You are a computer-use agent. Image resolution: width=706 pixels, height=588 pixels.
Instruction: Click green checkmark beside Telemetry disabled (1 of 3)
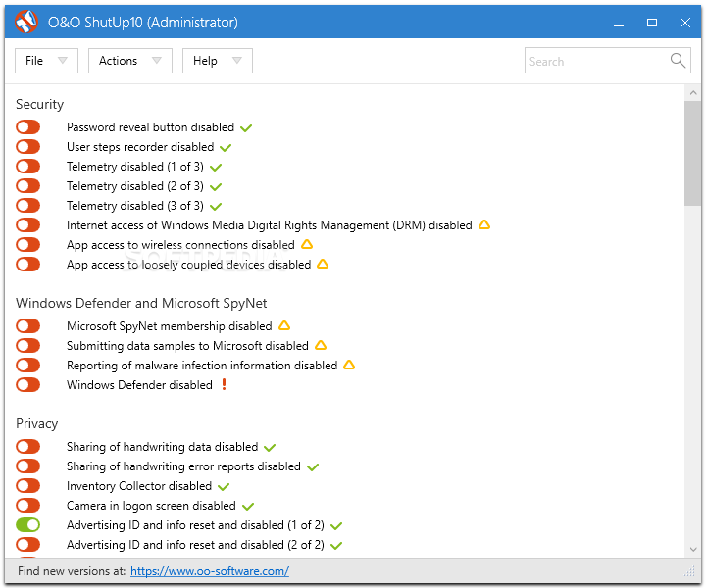216,168
